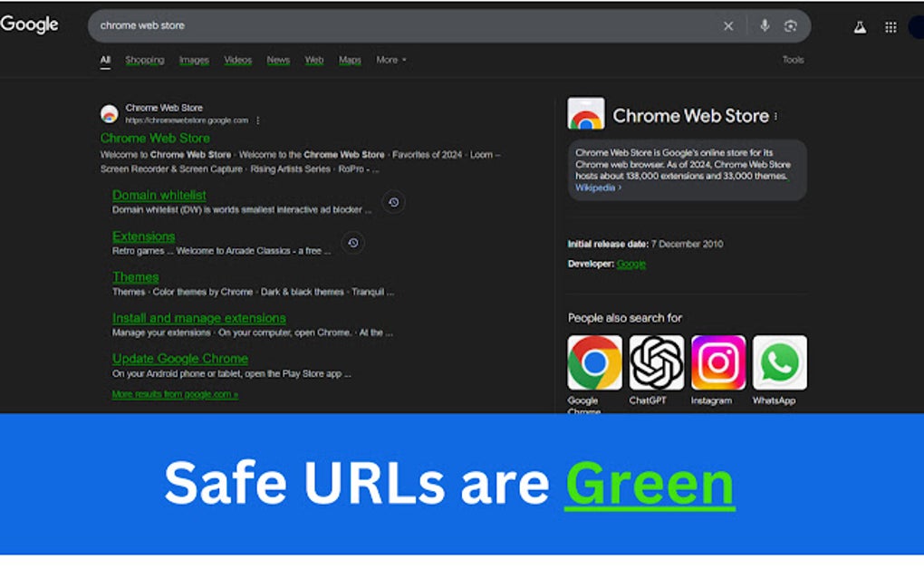Click the green Green link in the banner
This screenshot has width=924, height=578.
point(649,483)
